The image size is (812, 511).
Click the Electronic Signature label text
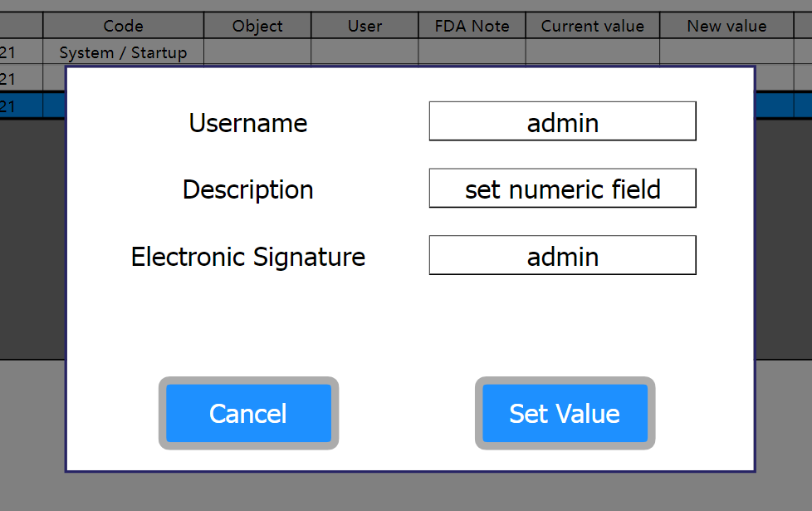tap(247, 256)
